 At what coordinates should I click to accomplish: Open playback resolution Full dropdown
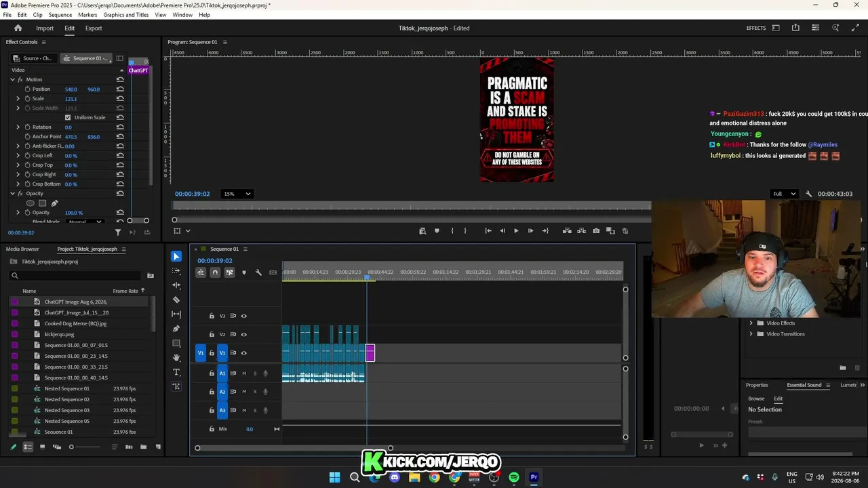pos(785,194)
